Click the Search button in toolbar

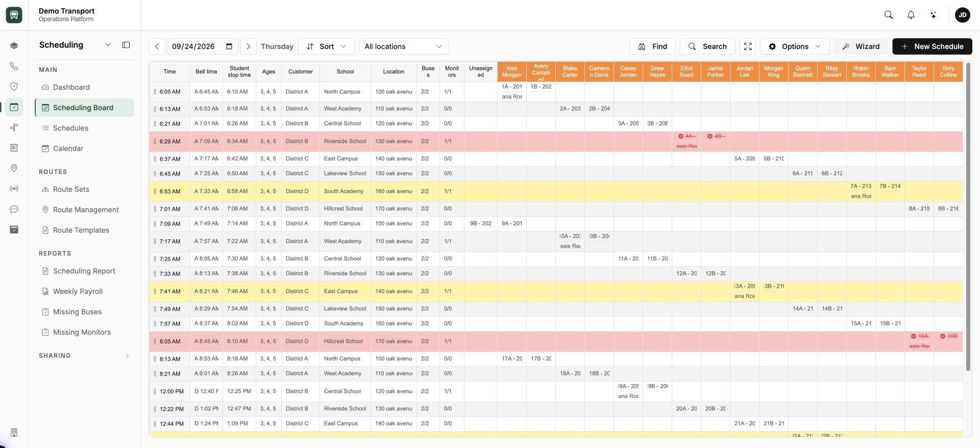(707, 46)
